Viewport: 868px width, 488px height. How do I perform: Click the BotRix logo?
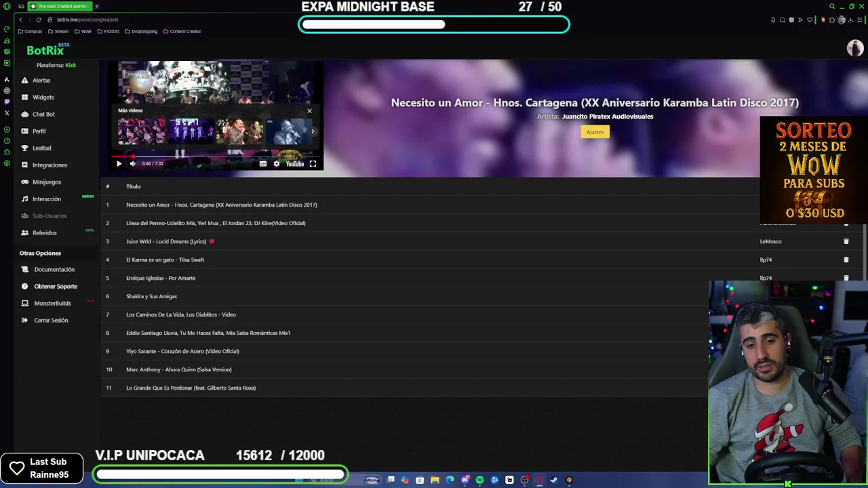click(46, 50)
